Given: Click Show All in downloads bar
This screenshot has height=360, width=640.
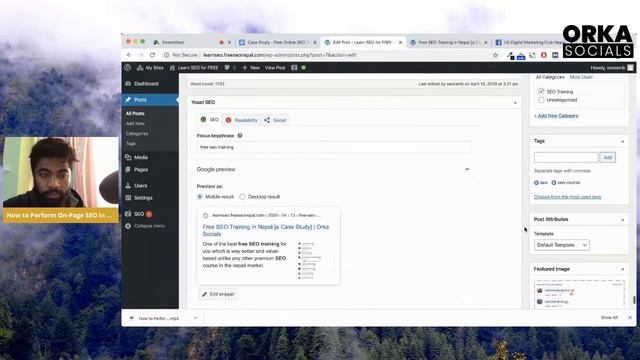Looking at the screenshot, I should click(x=609, y=318).
